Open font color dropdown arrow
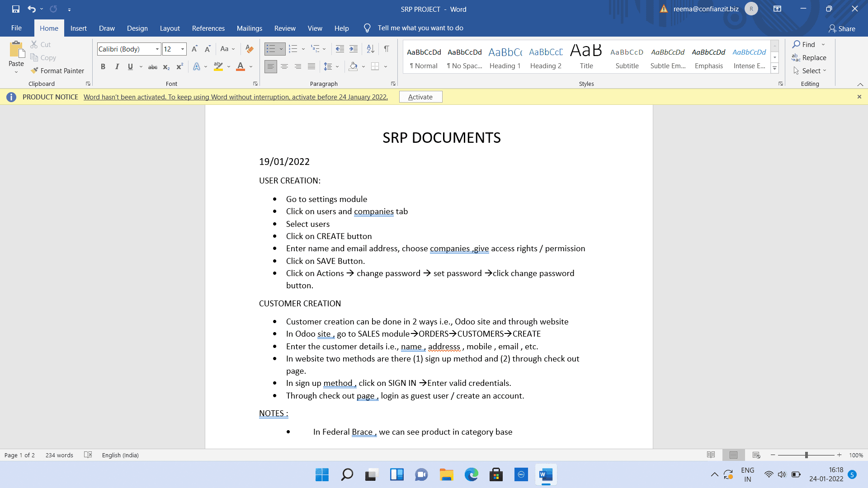This screenshot has height=488, width=868. coord(251,67)
